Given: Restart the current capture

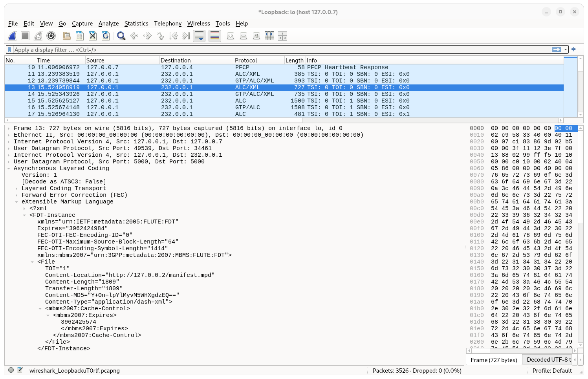Looking at the screenshot, I should click(x=38, y=36).
